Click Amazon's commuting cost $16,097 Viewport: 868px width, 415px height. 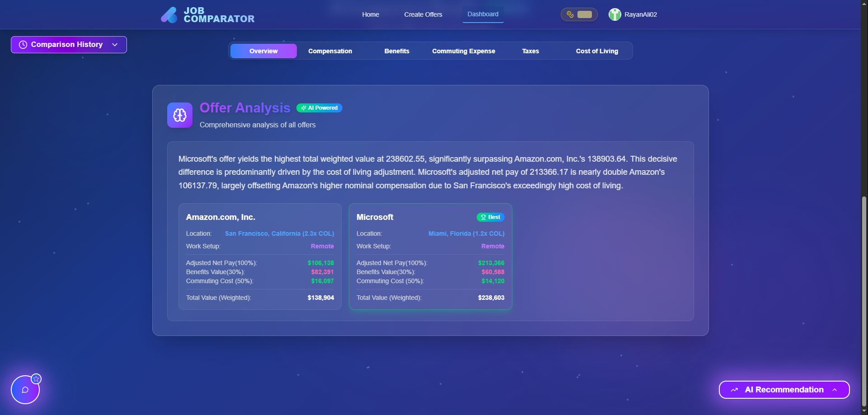click(x=322, y=281)
